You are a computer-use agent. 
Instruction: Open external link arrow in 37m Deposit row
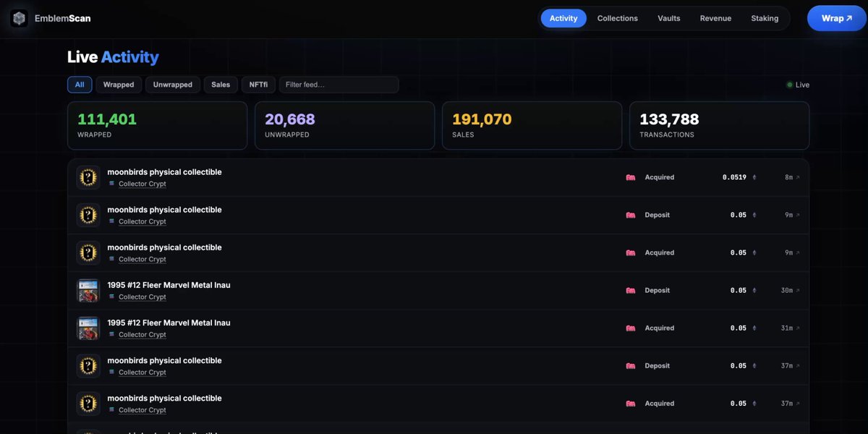click(x=798, y=365)
